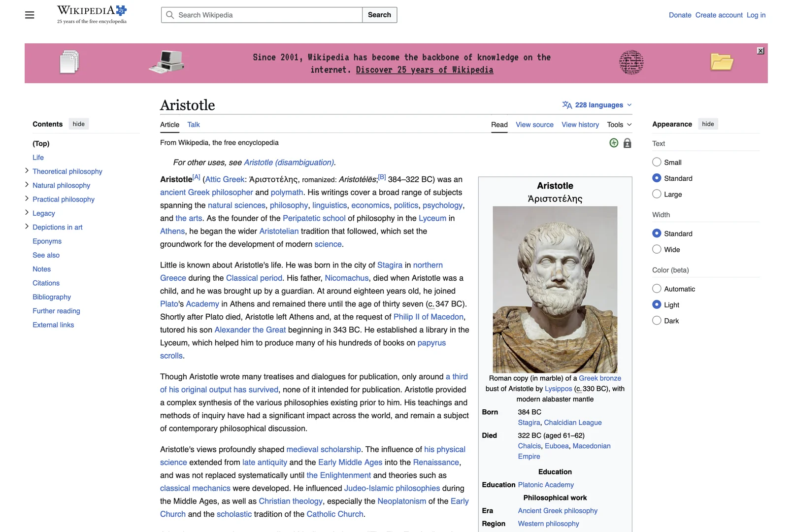Click the page protection padlock icon

[627, 143]
